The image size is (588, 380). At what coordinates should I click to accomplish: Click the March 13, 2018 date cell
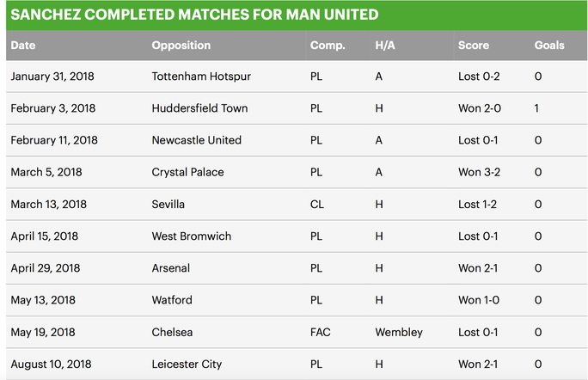[48, 205]
